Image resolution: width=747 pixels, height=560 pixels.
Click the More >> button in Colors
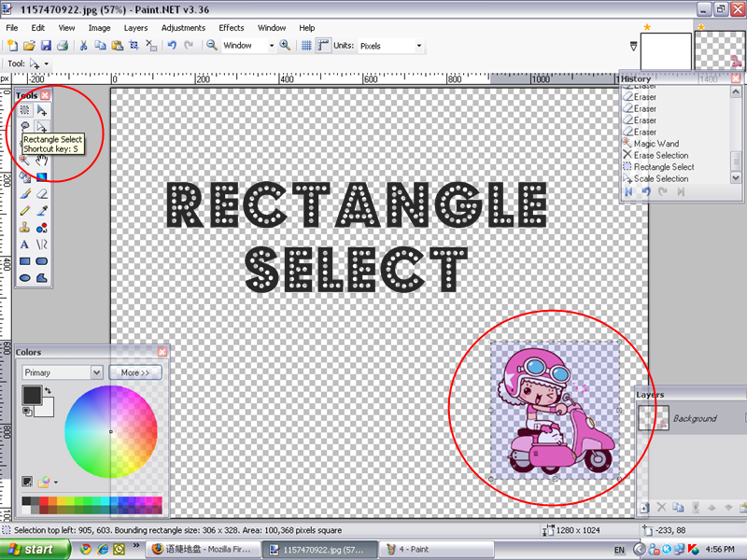pyautogui.click(x=135, y=372)
